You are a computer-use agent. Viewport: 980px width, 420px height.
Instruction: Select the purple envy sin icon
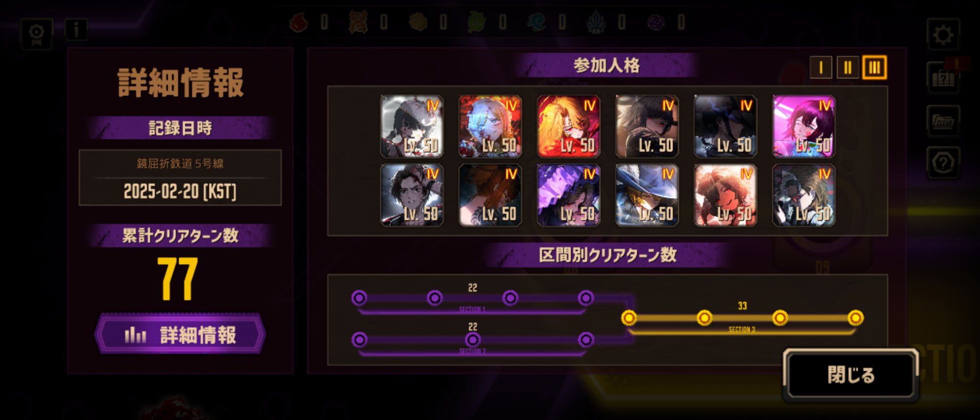(x=656, y=23)
